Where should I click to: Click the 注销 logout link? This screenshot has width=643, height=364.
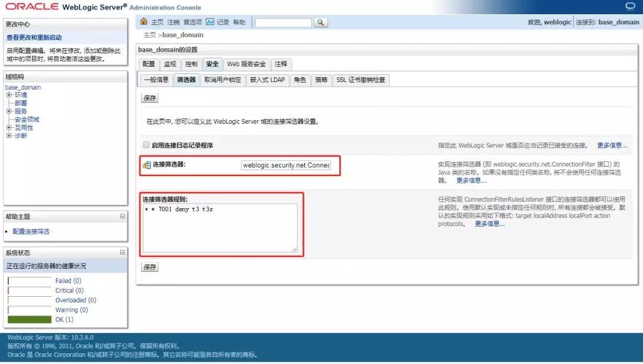[173, 22]
